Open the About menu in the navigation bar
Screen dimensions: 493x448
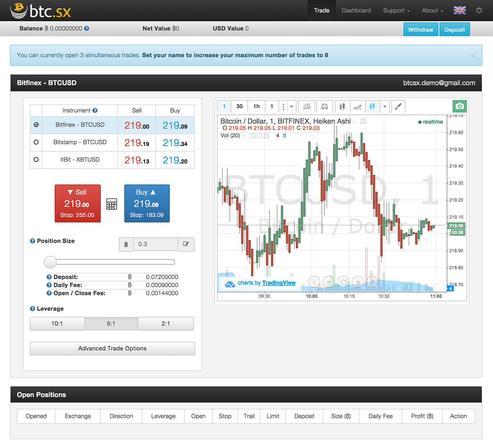click(x=432, y=10)
